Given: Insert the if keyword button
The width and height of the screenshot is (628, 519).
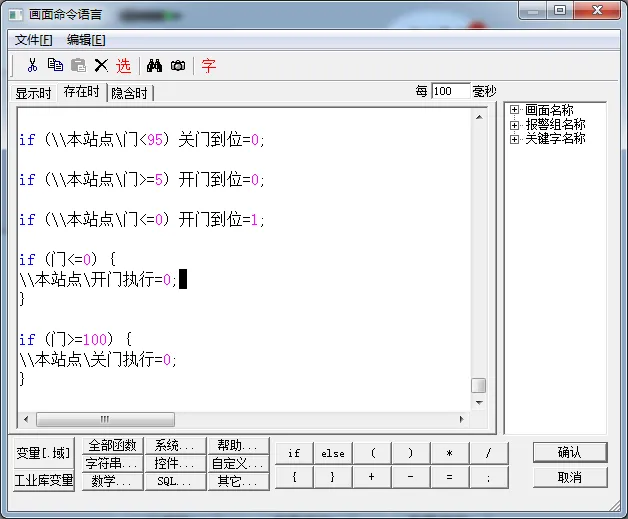Looking at the screenshot, I should 294,453.
